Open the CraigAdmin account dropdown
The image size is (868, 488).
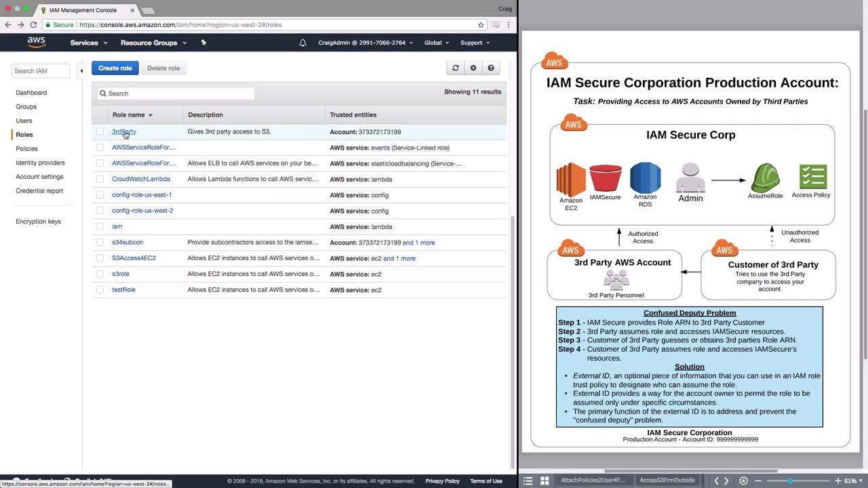(x=365, y=43)
